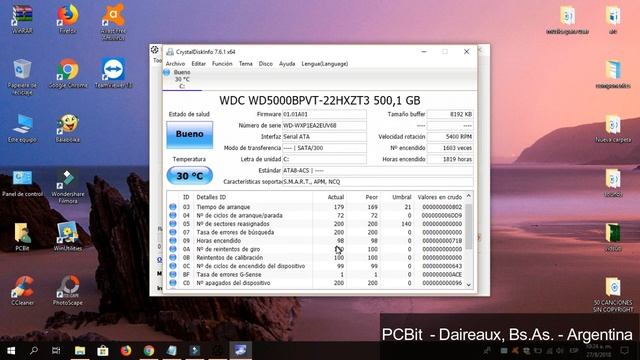Open the Archivo menu
This screenshot has height=360, width=640.
175,64
